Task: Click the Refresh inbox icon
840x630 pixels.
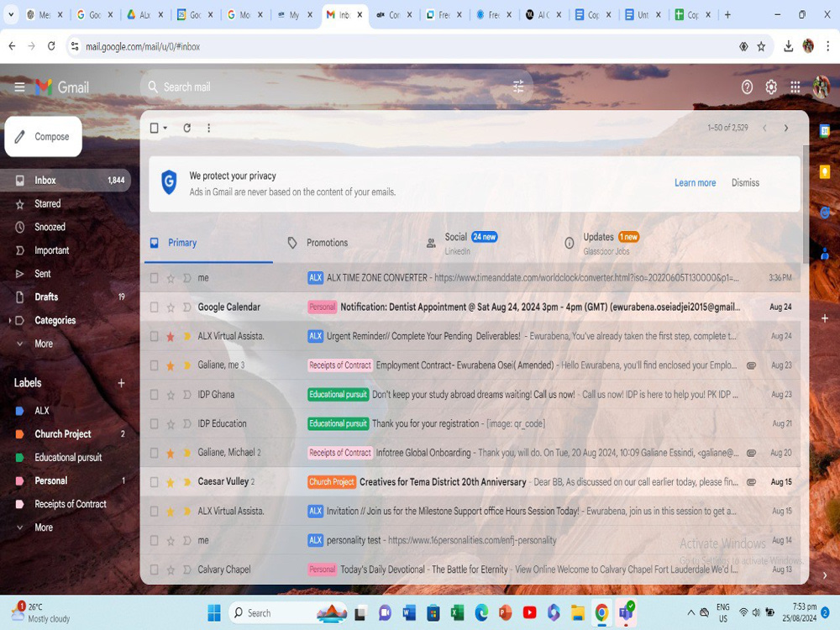Action: point(187,128)
